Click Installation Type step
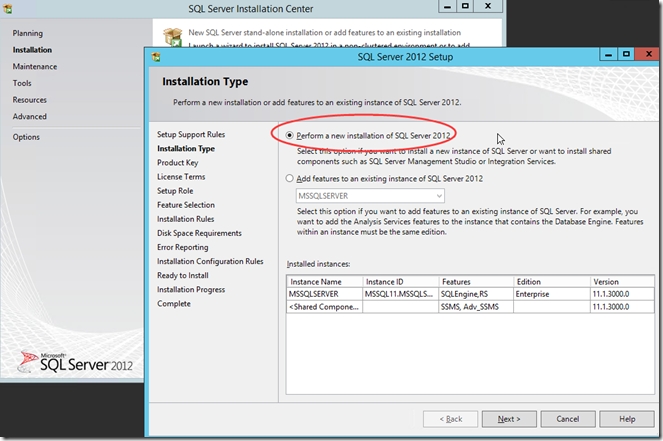Screen dimensions: 663x441 click(x=186, y=148)
